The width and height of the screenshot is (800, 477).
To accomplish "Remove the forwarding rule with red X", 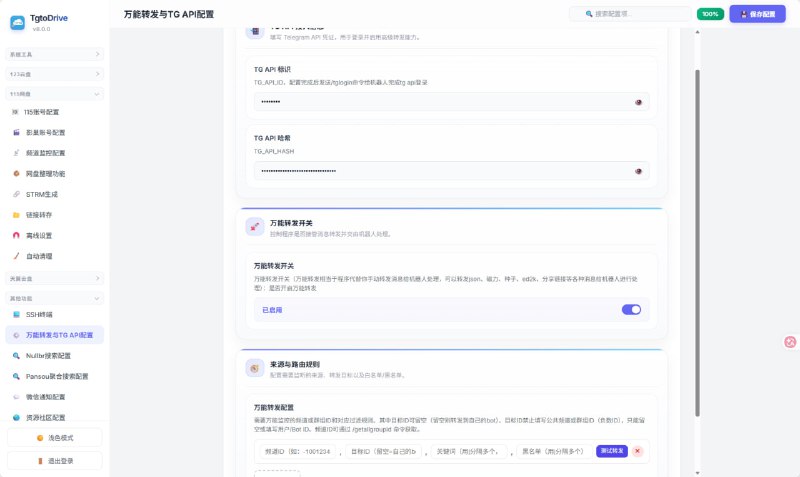I will (x=637, y=451).
